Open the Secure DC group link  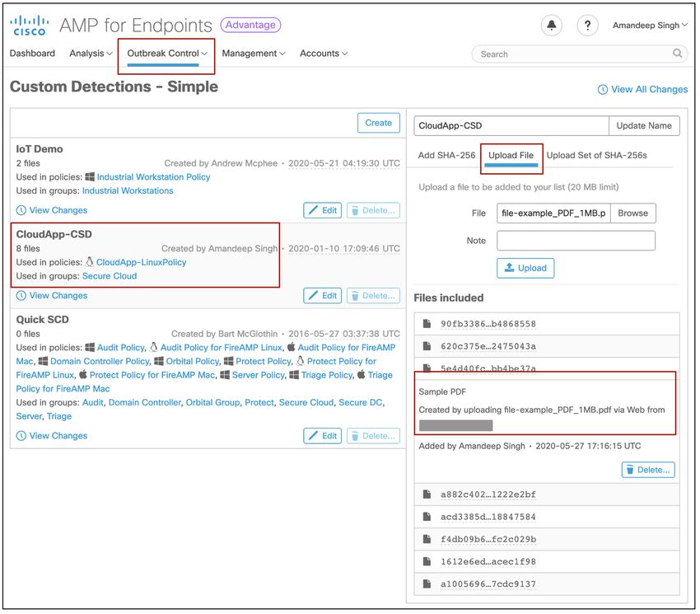pyautogui.click(x=360, y=402)
